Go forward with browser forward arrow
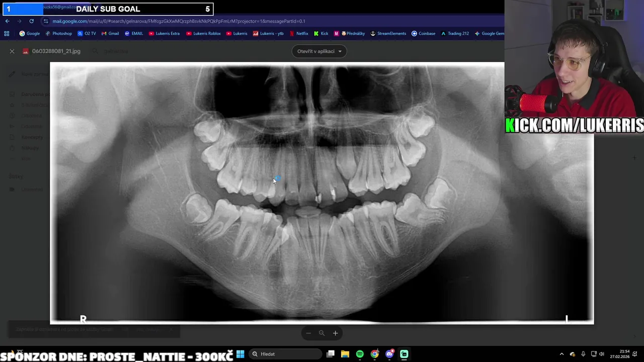 (19, 21)
